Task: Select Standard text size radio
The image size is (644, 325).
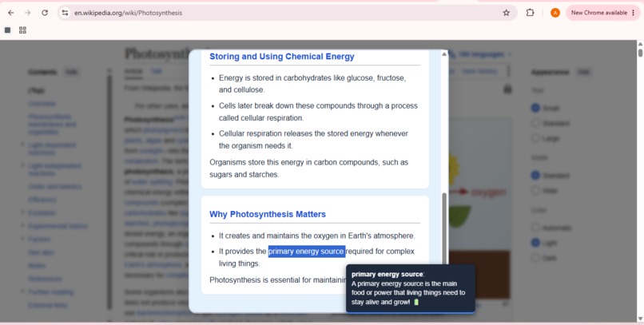Action: pos(535,123)
